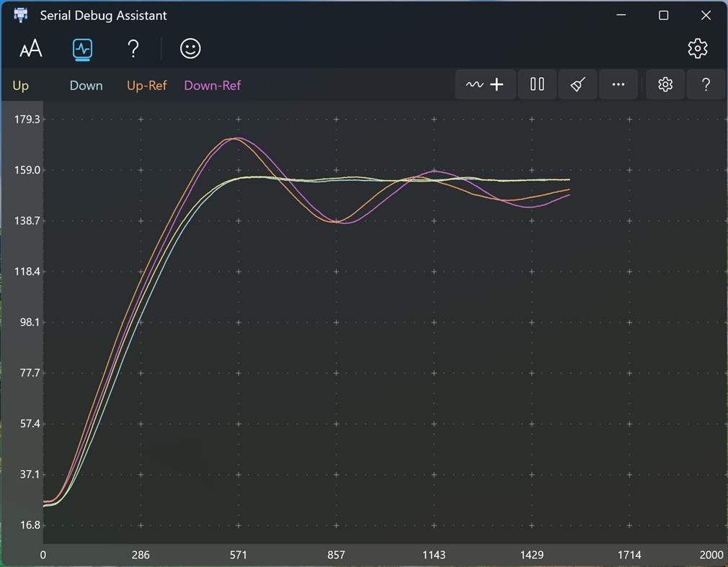This screenshot has width=728, height=567.
Task: Click the smiley face feedback icon
Action: coord(190,48)
